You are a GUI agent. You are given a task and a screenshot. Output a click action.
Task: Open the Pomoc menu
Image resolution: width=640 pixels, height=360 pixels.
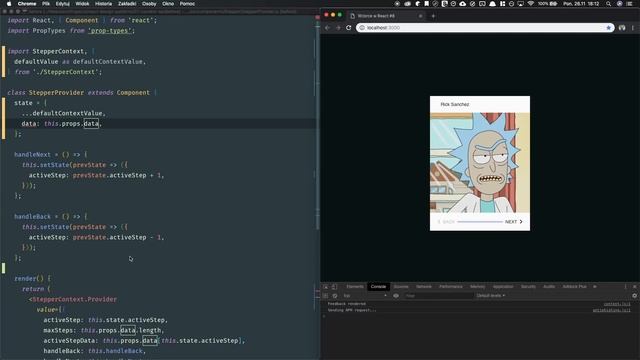click(187, 4)
